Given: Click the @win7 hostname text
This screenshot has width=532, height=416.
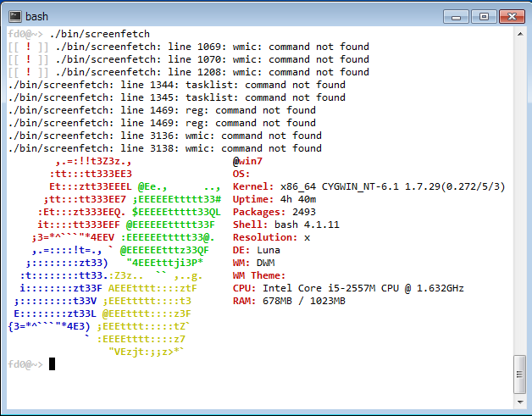Looking at the screenshot, I should pos(247,161).
